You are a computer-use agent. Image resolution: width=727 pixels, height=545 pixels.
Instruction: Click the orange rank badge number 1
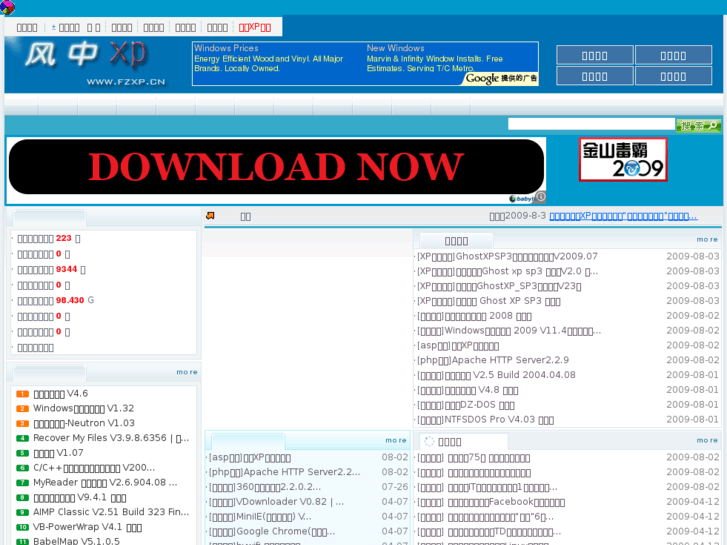(x=22, y=394)
